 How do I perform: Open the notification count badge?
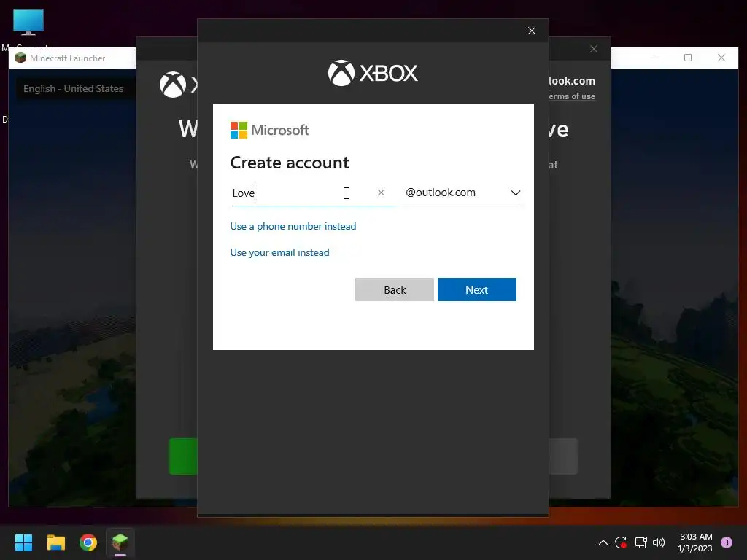(727, 542)
